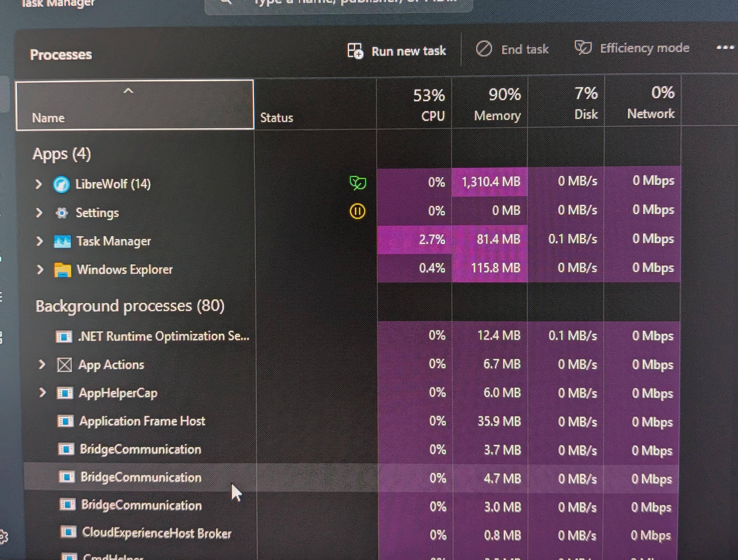Enable Efficiency mode from the toolbar

(x=632, y=48)
